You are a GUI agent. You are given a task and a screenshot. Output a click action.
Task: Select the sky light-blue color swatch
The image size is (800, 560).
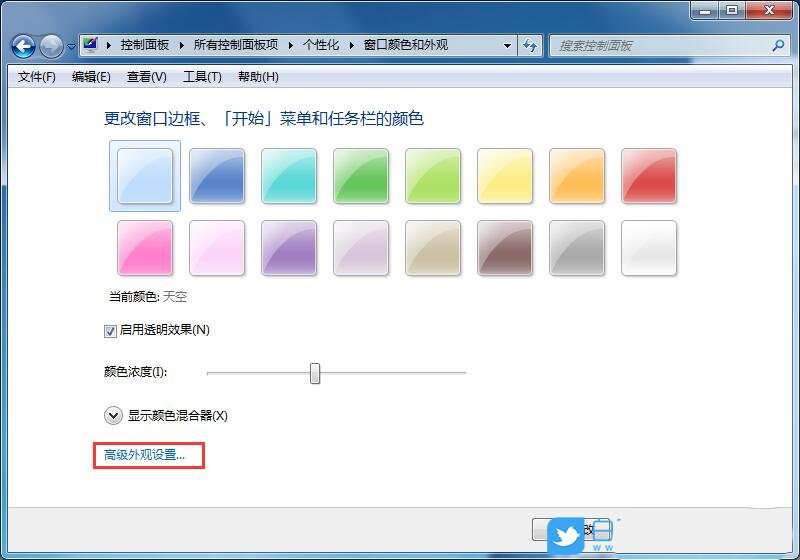[145, 176]
